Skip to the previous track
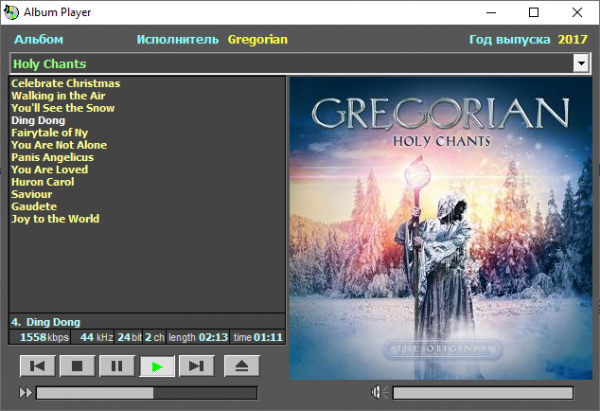 pyautogui.click(x=38, y=366)
